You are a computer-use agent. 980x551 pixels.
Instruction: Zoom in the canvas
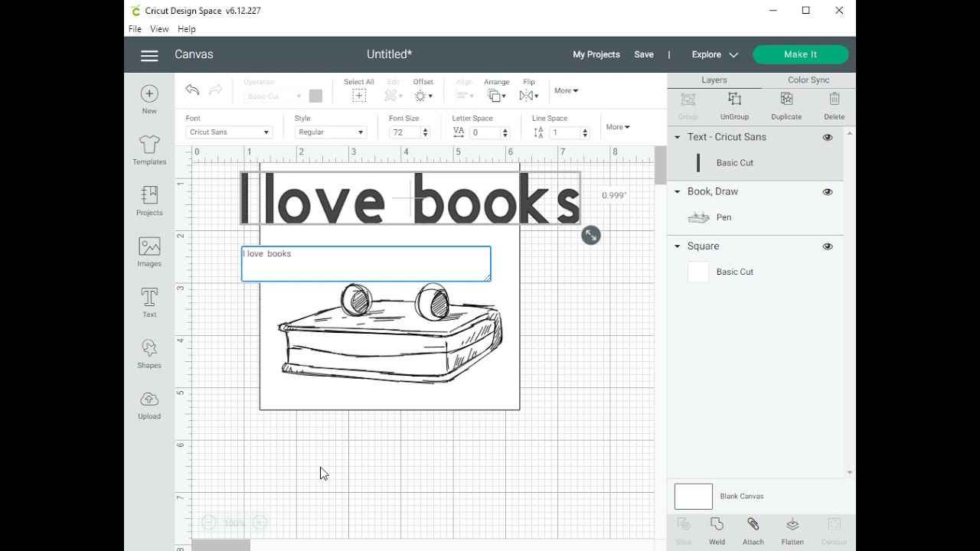pyautogui.click(x=260, y=523)
